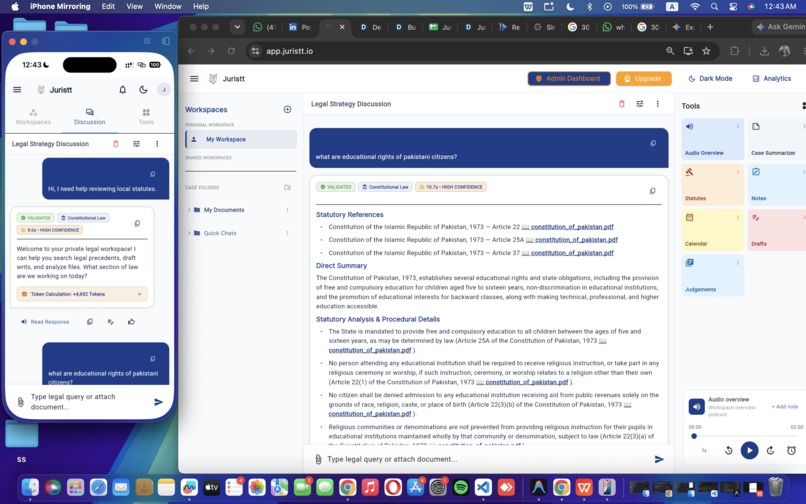Viewport: 806px width, 504px height.
Task: Click Read Response in phone app
Action: coord(45,322)
